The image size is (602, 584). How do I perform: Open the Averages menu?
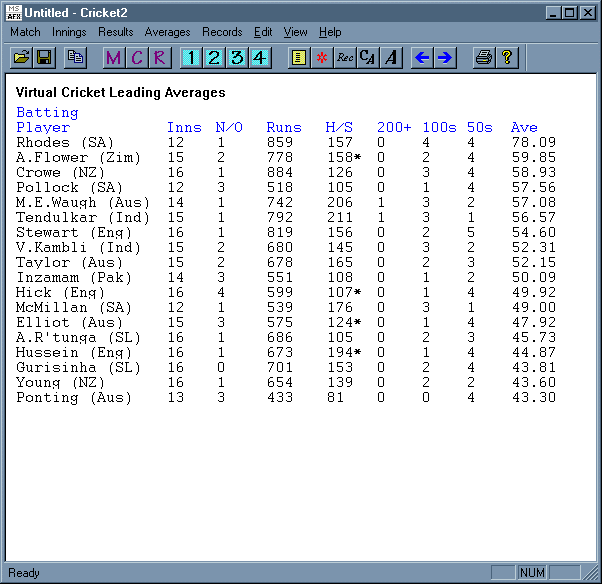click(x=168, y=32)
